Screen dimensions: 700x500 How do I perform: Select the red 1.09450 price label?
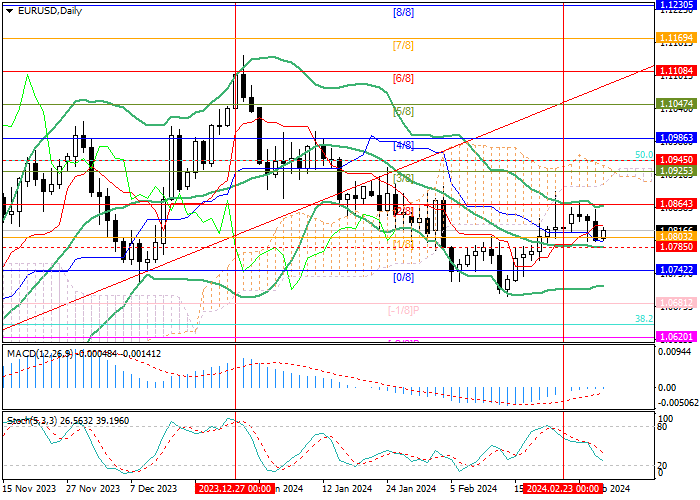pos(676,159)
